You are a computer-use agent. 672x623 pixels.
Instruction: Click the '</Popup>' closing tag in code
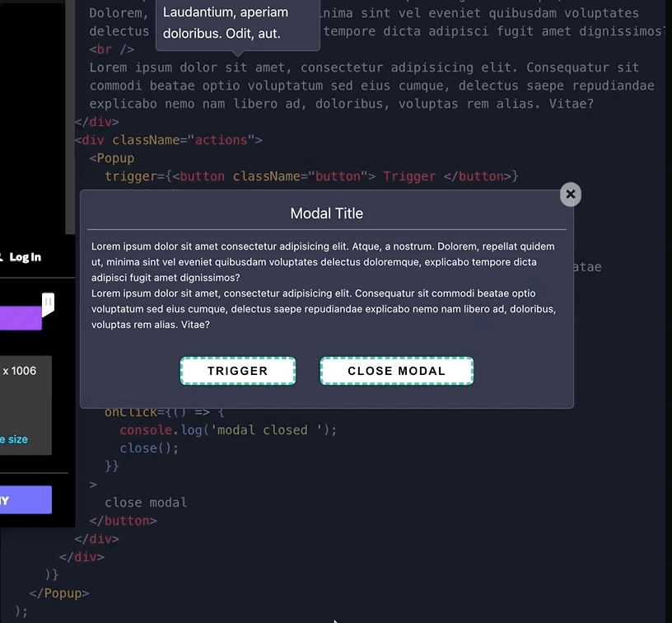point(59,593)
